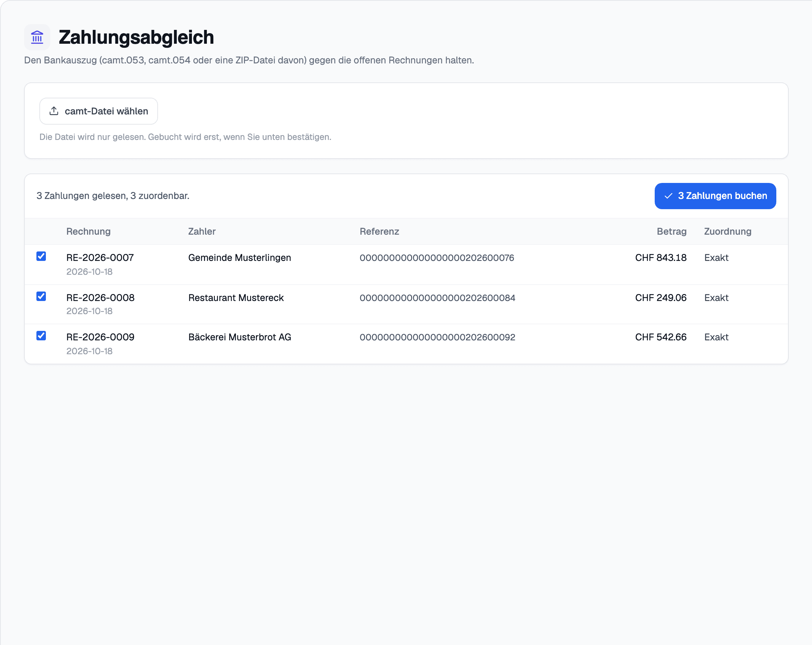Uncheck the RE-2026-0007 payment checkbox
The width and height of the screenshot is (812, 645).
[41, 256]
